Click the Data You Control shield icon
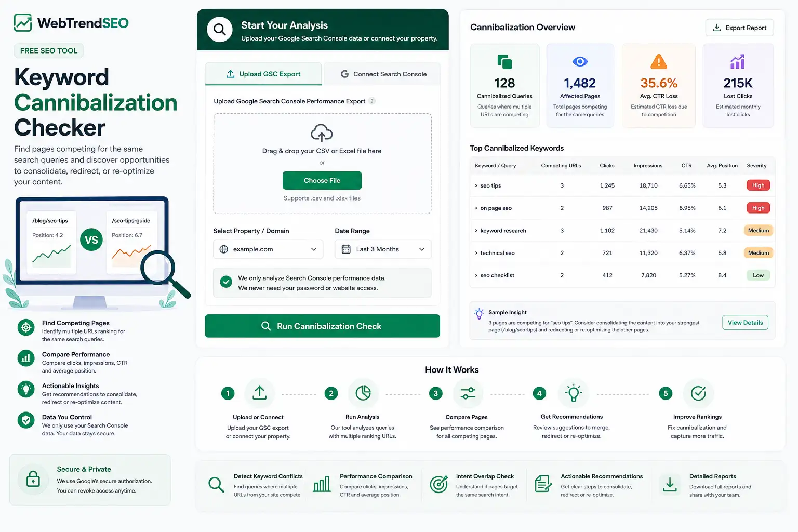Image resolution: width=798 pixels, height=532 pixels. [x=26, y=420]
